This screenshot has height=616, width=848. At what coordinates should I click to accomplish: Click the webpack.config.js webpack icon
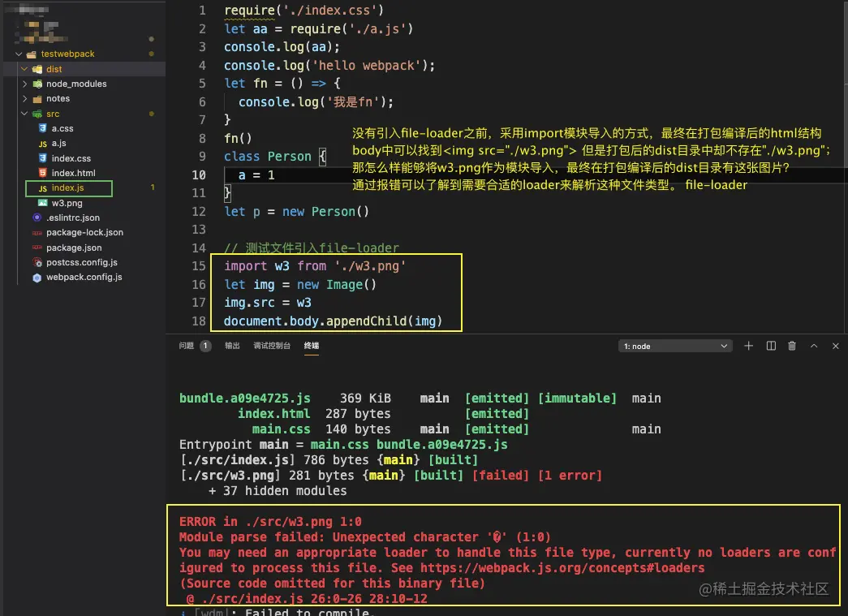click(x=37, y=278)
